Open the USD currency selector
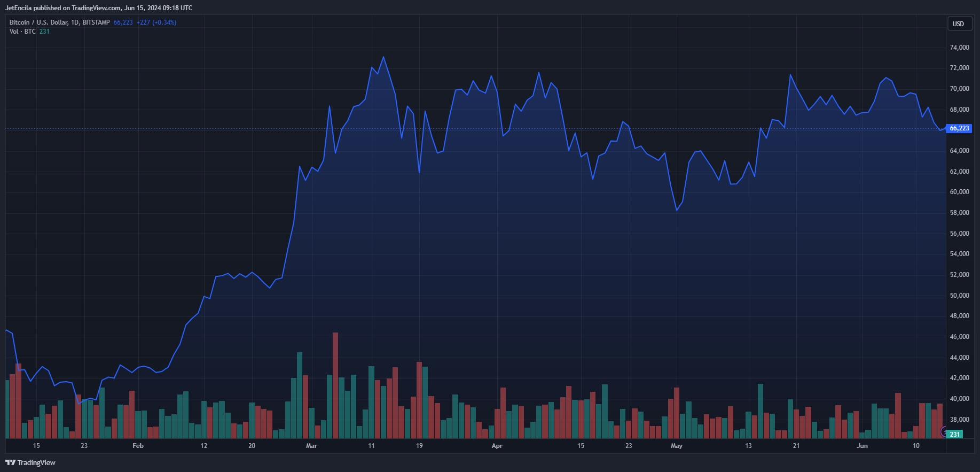The height and width of the screenshot is (472, 980). (959, 24)
